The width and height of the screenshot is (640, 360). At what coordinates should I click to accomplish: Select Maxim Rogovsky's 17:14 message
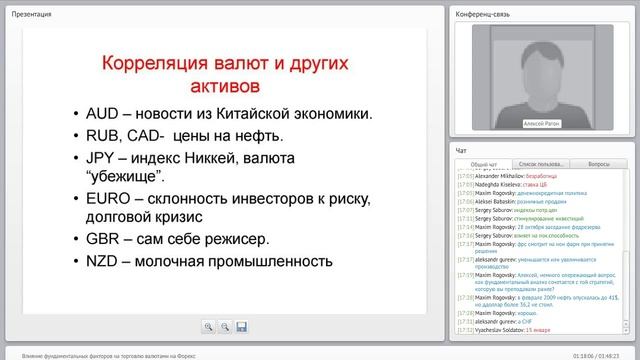click(529, 227)
